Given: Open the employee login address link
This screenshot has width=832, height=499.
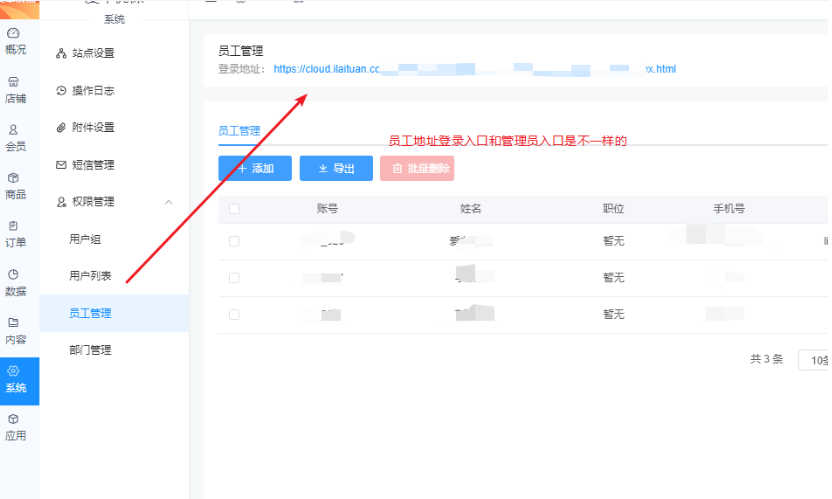Looking at the screenshot, I should pyautogui.click(x=475, y=69).
